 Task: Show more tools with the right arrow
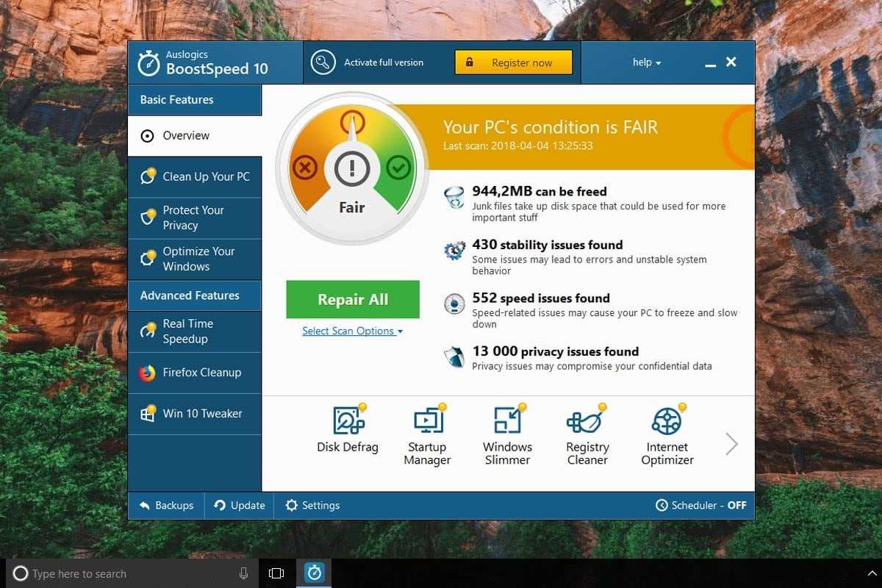[x=731, y=444]
